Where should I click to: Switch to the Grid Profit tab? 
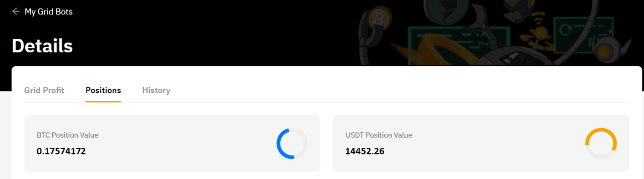point(44,90)
